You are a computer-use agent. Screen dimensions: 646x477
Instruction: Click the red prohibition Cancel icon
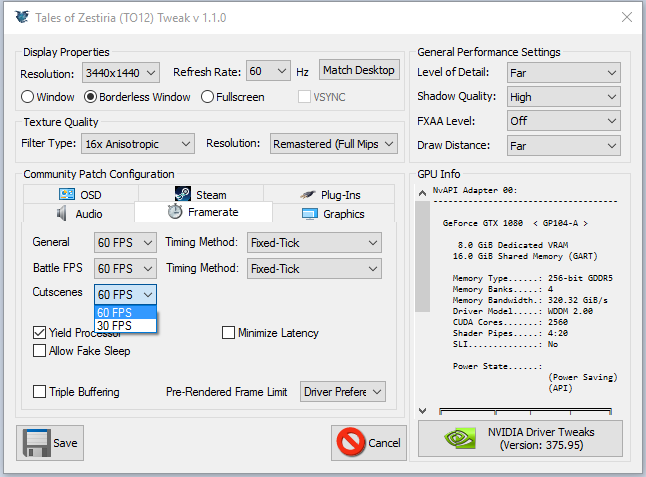point(351,442)
